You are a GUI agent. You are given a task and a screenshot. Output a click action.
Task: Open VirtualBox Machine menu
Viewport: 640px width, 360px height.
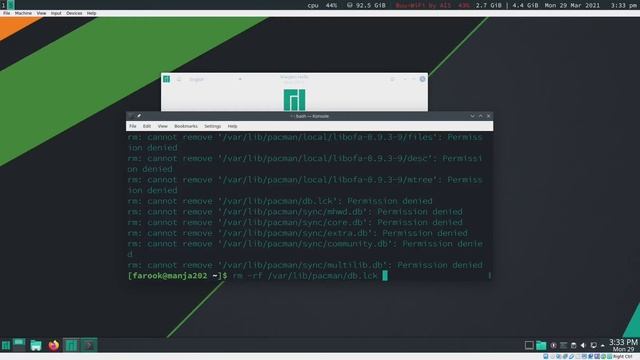click(x=23, y=13)
